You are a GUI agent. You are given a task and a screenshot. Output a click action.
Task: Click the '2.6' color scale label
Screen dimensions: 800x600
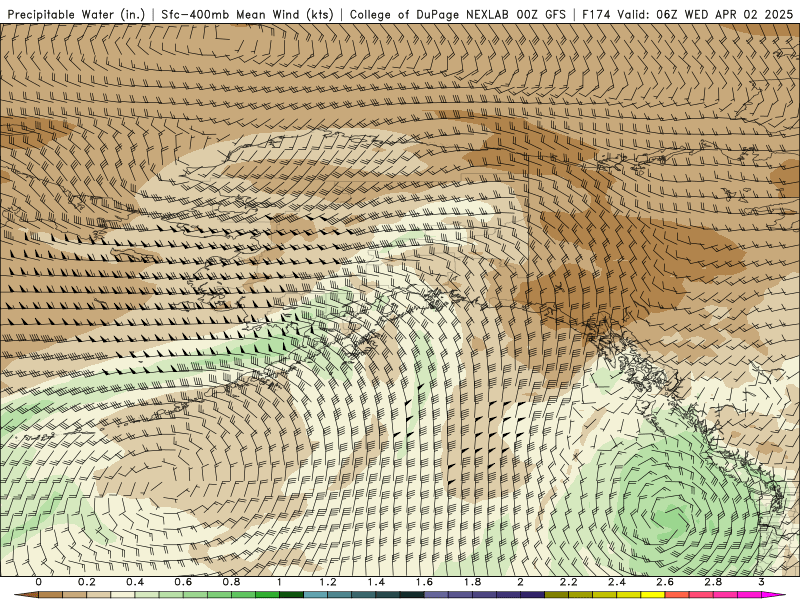coord(665,582)
